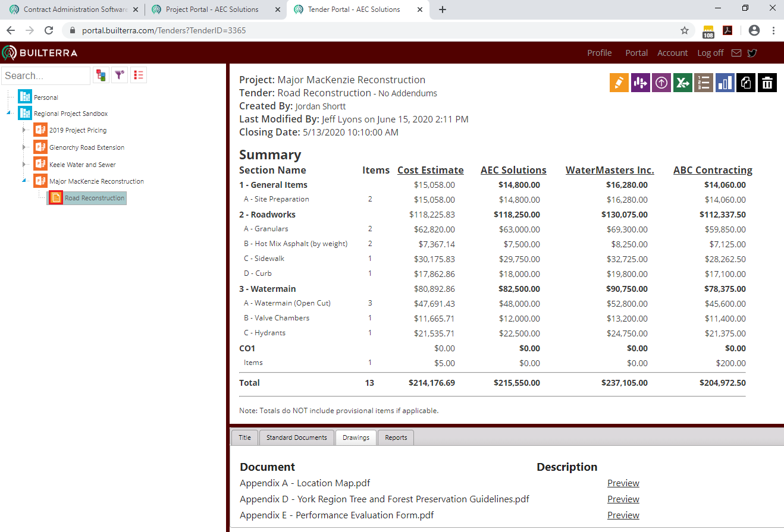784x532 pixels.
Task: Open the mail envelope icon in header
Action: [736, 53]
